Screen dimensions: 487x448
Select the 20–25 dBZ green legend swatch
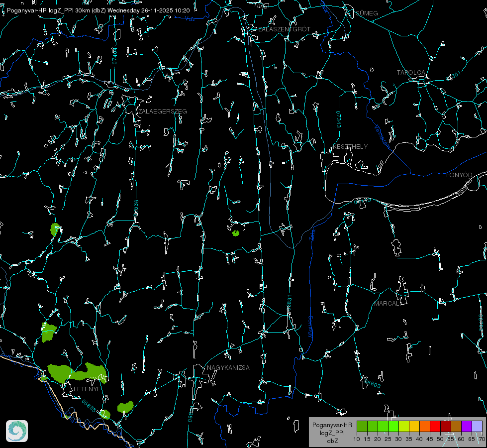pyautogui.click(x=383, y=426)
